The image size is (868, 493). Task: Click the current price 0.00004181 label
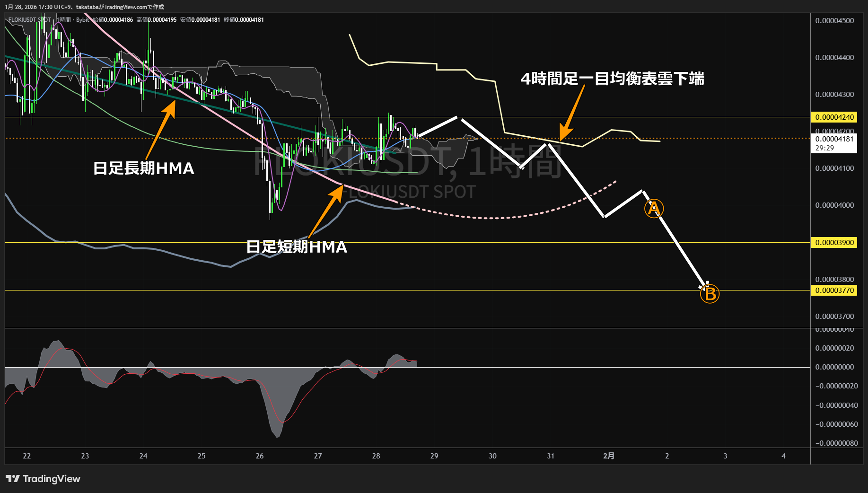(834, 139)
